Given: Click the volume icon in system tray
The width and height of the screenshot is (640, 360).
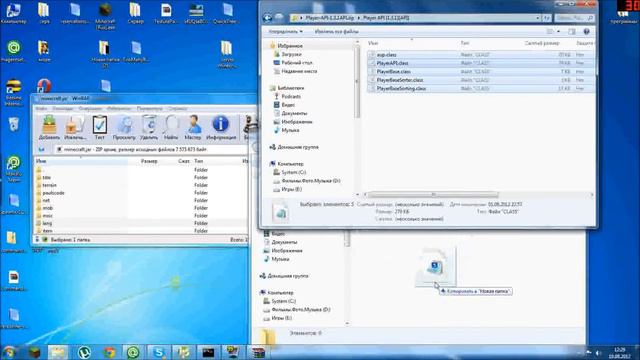Looking at the screenshot, I should coord(598,353).
